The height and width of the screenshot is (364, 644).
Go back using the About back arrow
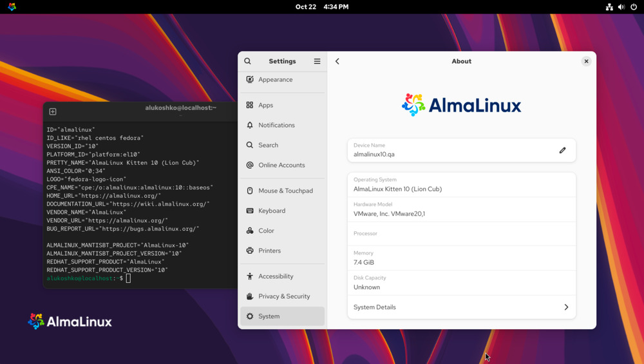[337, 61]
